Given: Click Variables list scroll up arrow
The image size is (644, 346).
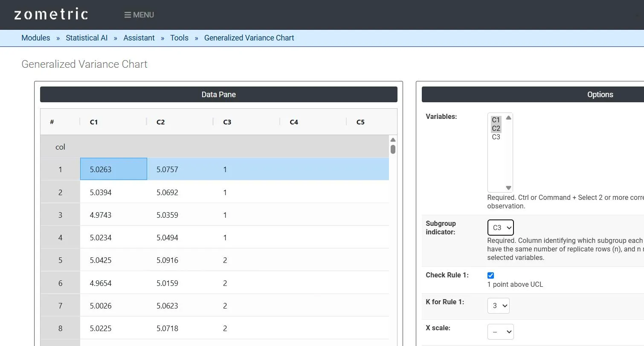Looking at the screenshot, I should pos(508,118).
